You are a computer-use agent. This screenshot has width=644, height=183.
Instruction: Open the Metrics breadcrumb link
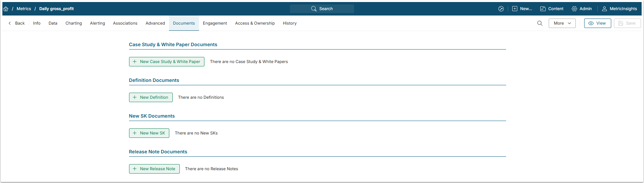(24, 9)
